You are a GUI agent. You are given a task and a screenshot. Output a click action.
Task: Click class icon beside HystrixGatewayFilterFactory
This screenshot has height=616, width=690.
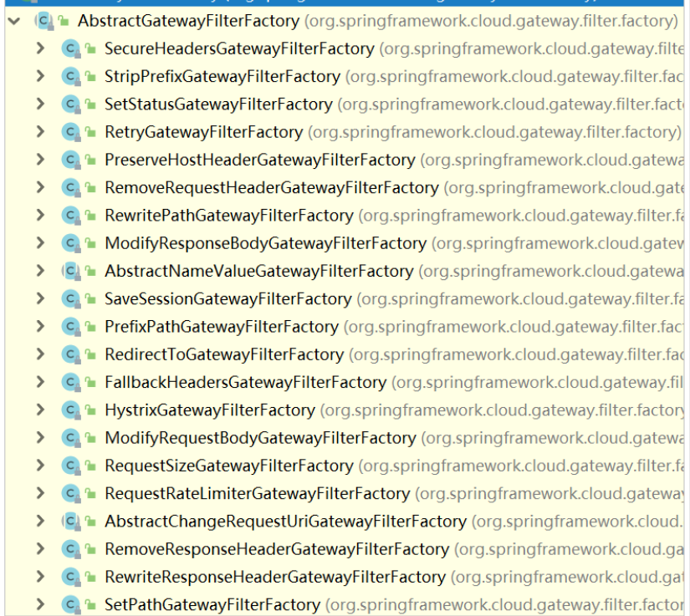point(71,410)
